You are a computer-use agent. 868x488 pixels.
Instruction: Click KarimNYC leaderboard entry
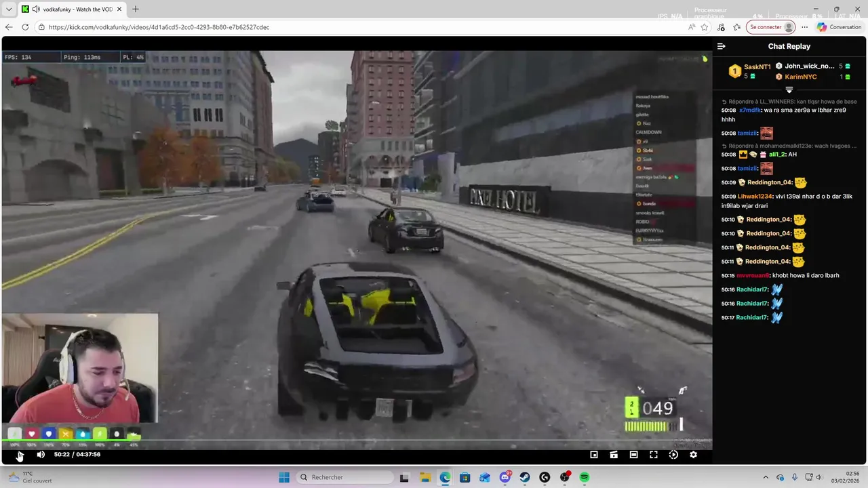(x=801, y=77)
